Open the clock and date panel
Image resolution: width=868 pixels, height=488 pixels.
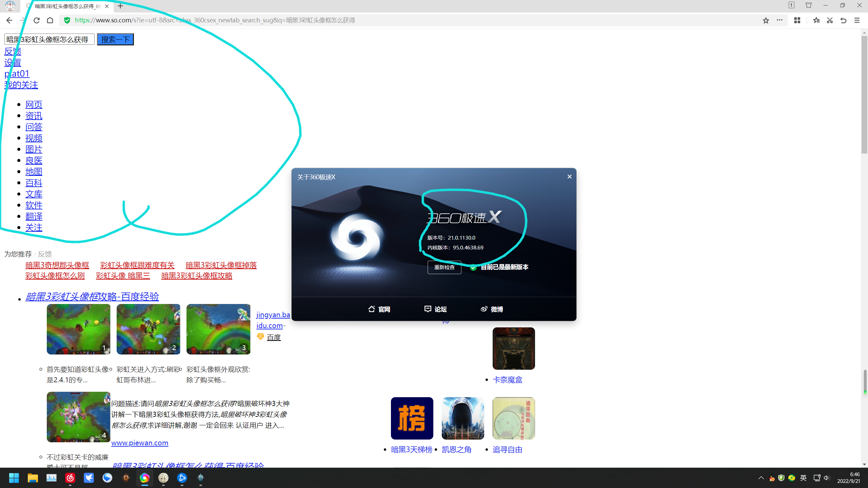(849, 478)
